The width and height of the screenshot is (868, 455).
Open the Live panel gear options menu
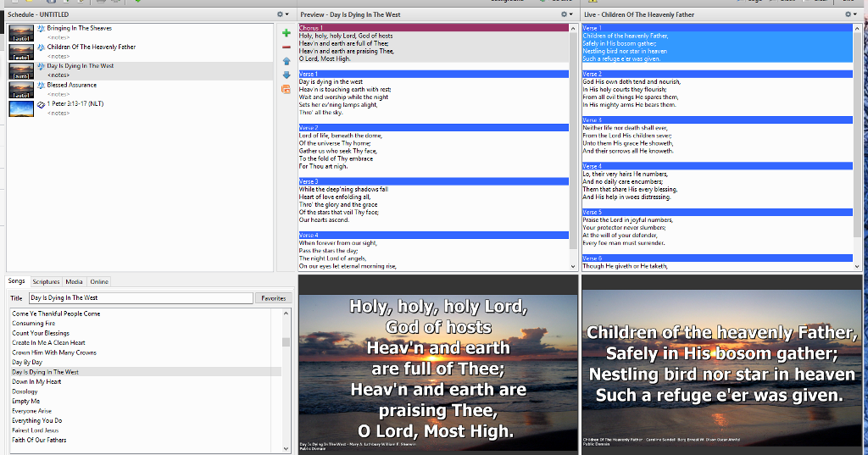coord(849,14)
